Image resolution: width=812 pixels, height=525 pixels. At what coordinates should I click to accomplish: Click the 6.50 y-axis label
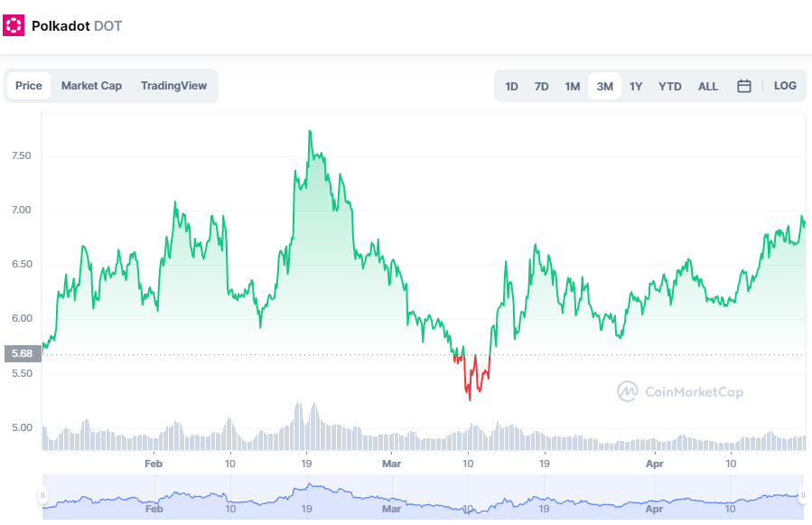pos(22,265)
